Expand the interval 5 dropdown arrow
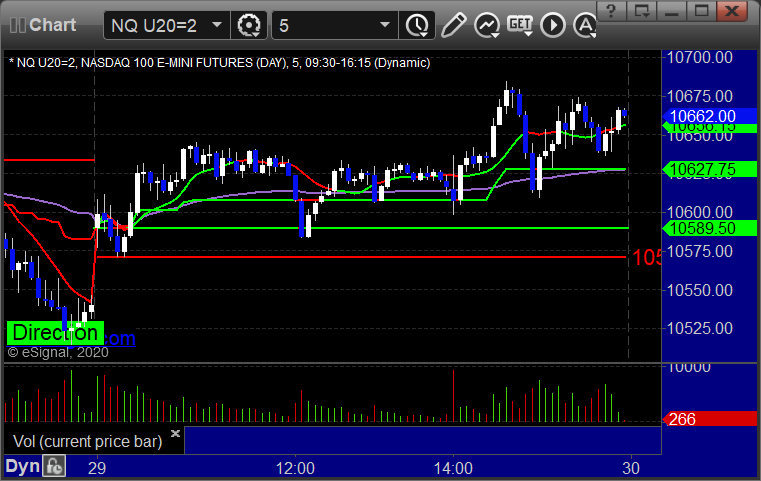 click(x=385, y=25)
